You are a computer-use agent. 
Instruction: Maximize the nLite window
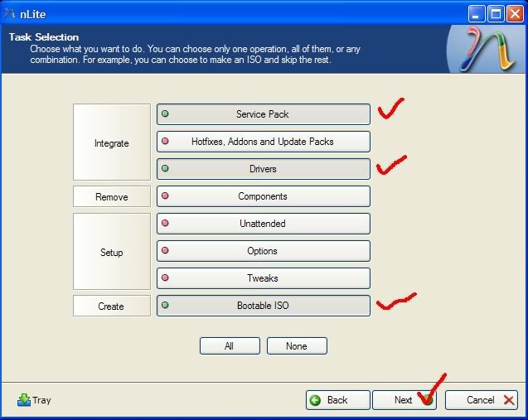pyautogui.click(x=496, y=14)
